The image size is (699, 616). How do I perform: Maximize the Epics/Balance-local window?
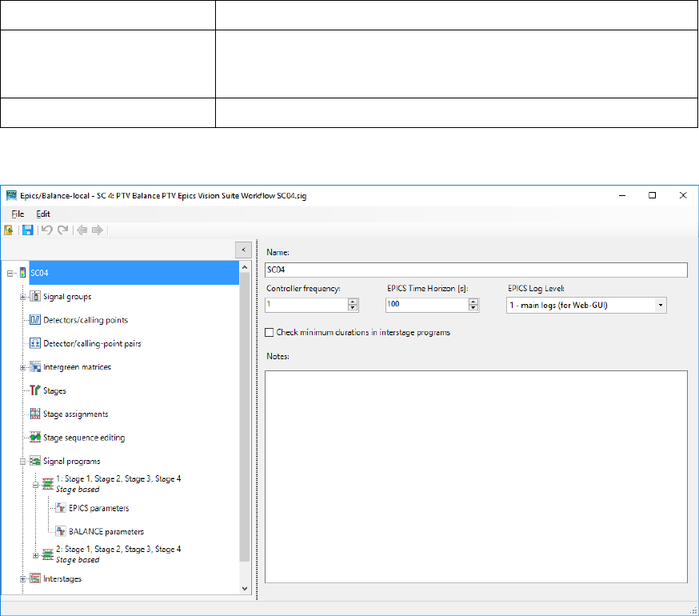pyautogui.click(x=652, y=195)
